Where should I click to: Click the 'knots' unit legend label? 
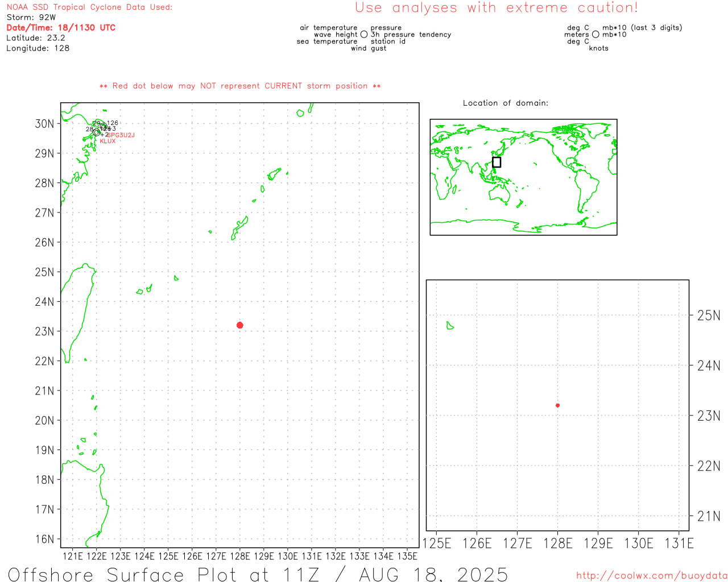599,48
